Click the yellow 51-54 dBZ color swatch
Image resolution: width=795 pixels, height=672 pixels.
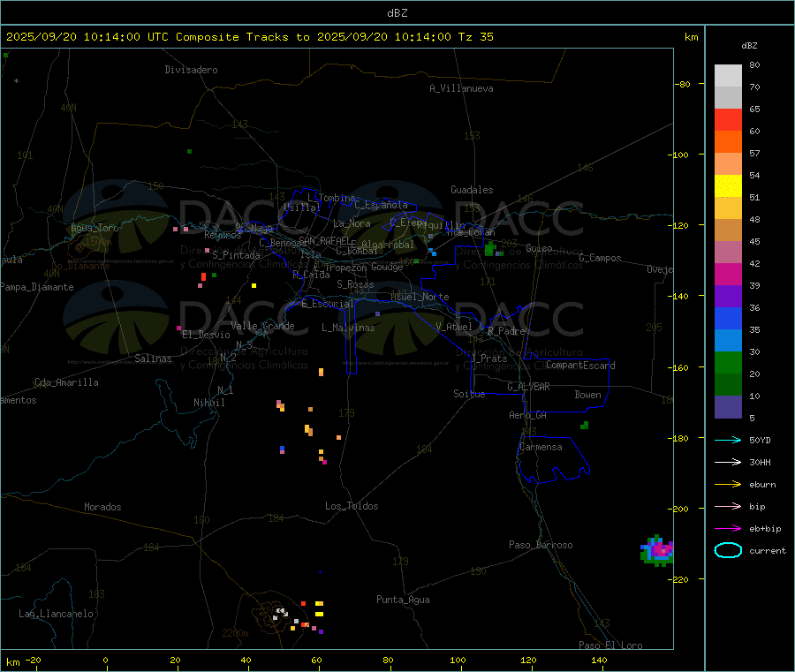(x=728, y=186)
